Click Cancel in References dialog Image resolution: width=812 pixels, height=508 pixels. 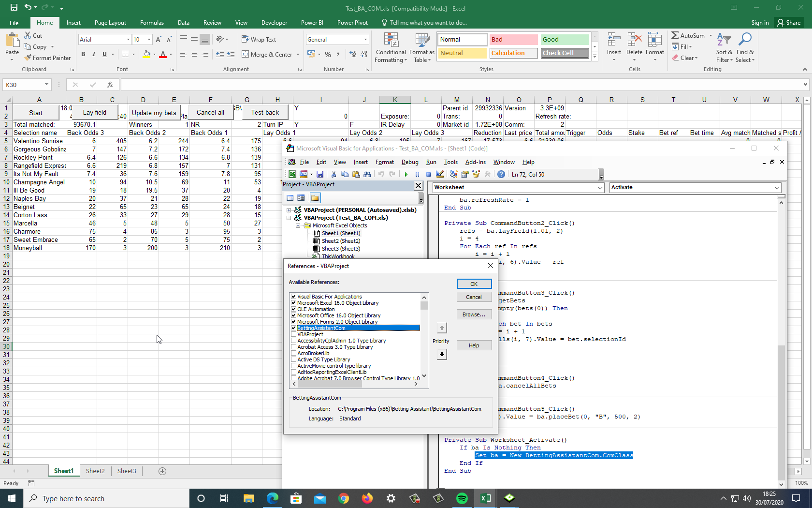(x=474, y=297)
